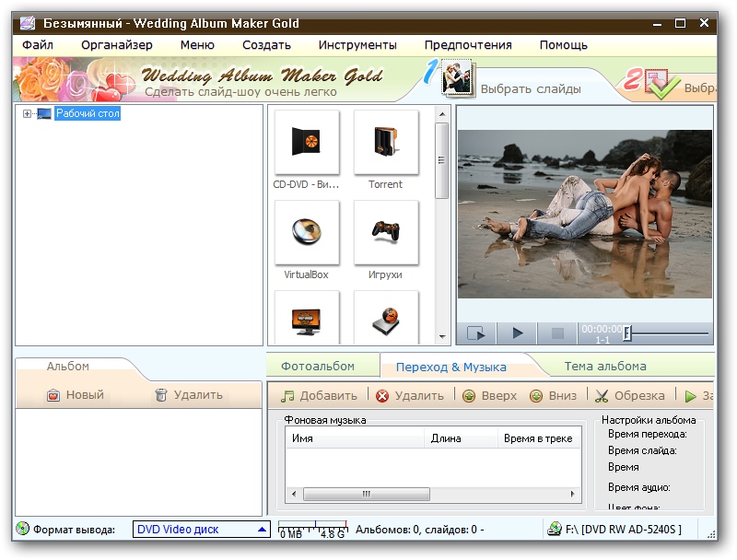Open the Создать menu
This screenshot has height=560, width=737.
click(266, 45)
